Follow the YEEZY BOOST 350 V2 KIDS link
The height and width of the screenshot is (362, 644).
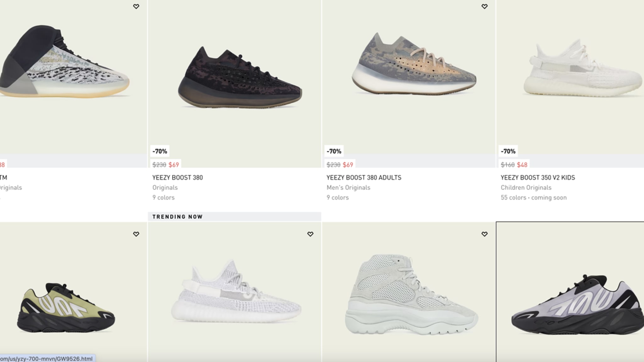coord(538,177)
